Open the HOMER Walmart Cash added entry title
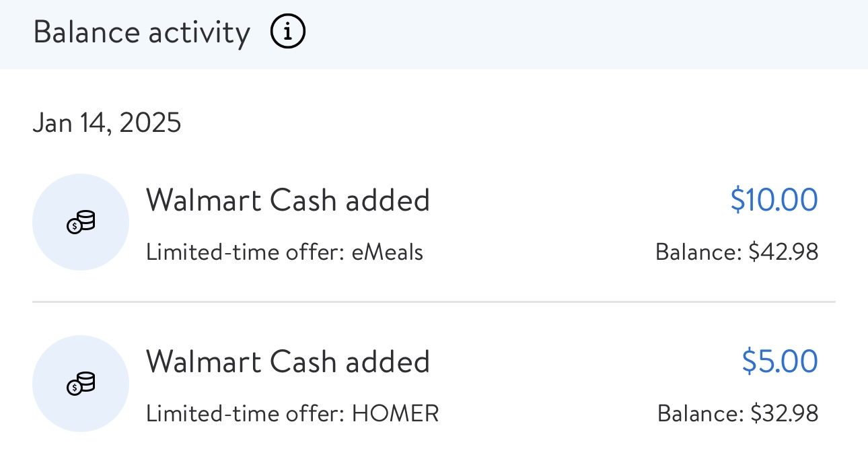 tap(288, 361)
